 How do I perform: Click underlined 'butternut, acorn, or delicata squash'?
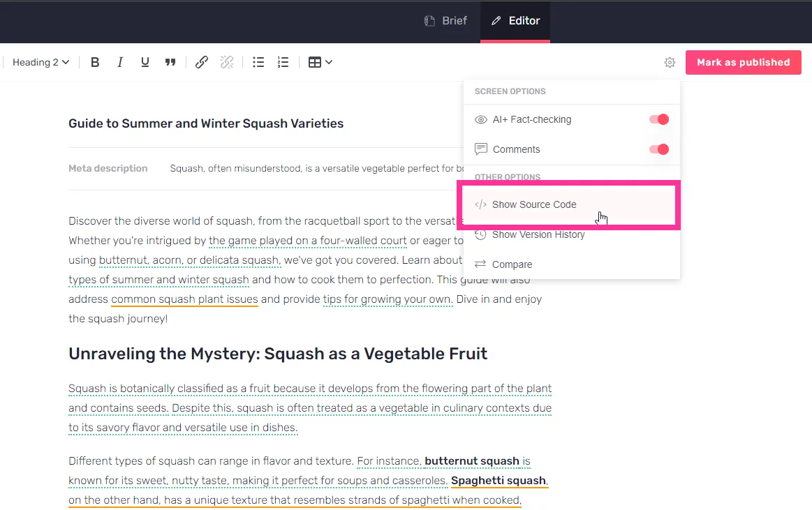tap(189, 260)
